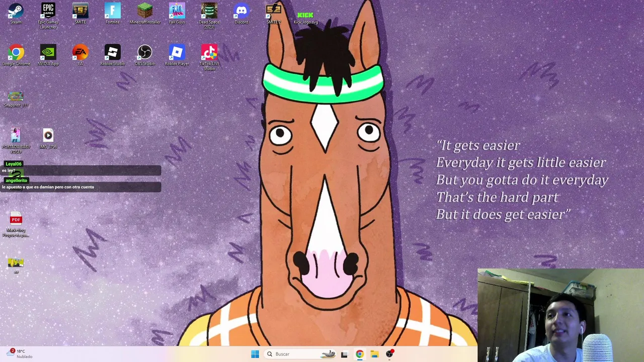Open OBS Studio from the taskbar
Screen dimensions: 644x362
pos(389,354)
